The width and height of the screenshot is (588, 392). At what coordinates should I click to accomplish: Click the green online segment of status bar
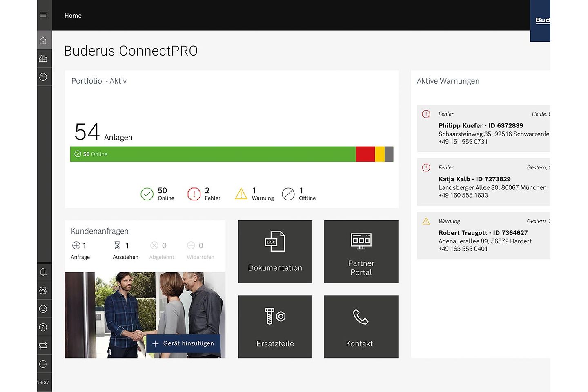213,154
